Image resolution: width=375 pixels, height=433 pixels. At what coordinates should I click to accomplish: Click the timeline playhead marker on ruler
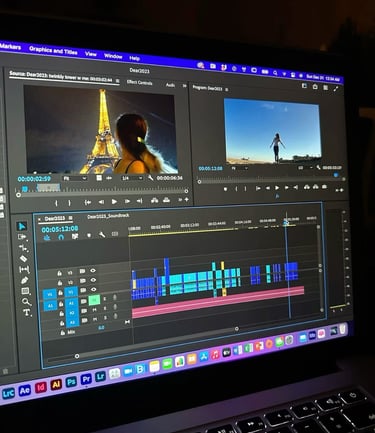(286, 222)
